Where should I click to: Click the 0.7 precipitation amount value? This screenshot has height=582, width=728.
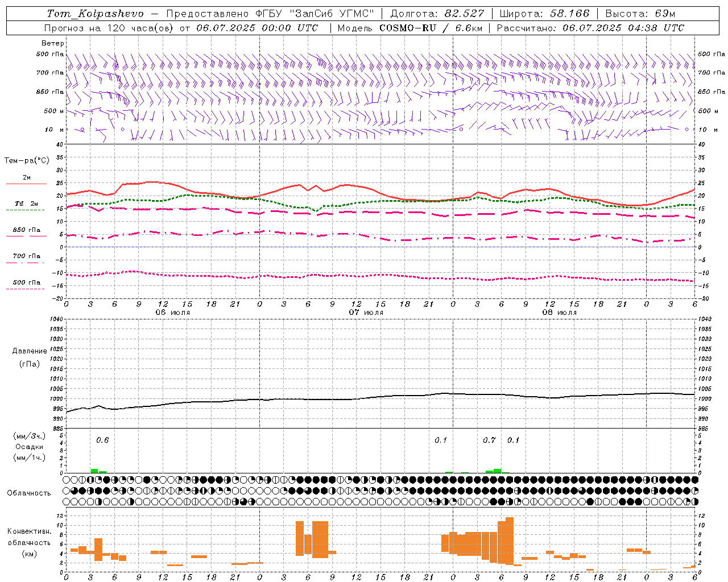pos(489,440)
